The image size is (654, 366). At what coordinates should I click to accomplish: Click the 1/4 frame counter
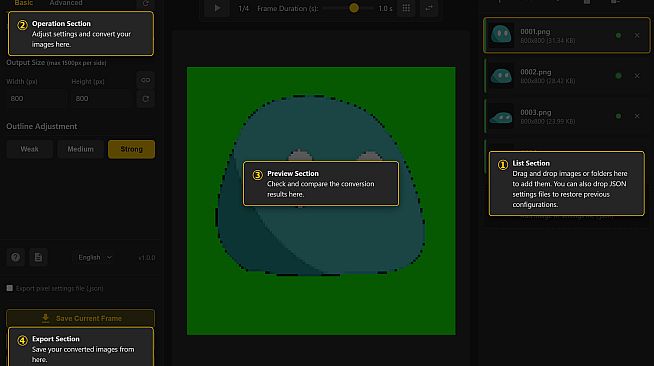coord(243,8)
